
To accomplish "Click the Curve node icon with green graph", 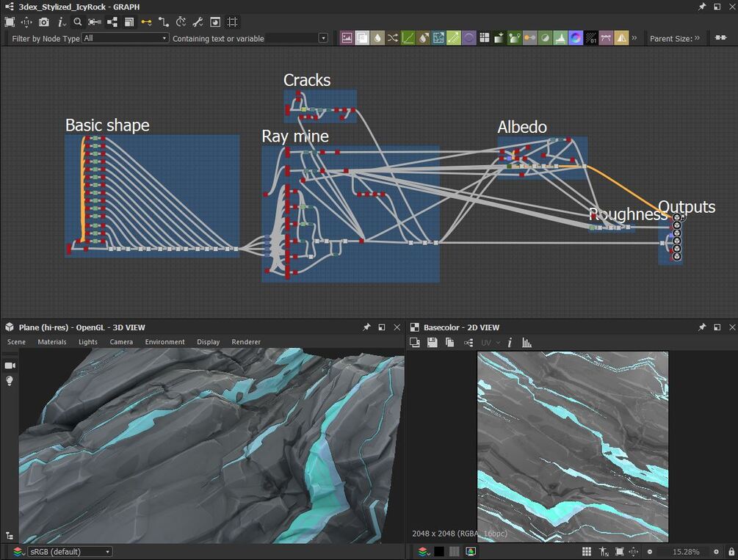I will coord(408,38).
